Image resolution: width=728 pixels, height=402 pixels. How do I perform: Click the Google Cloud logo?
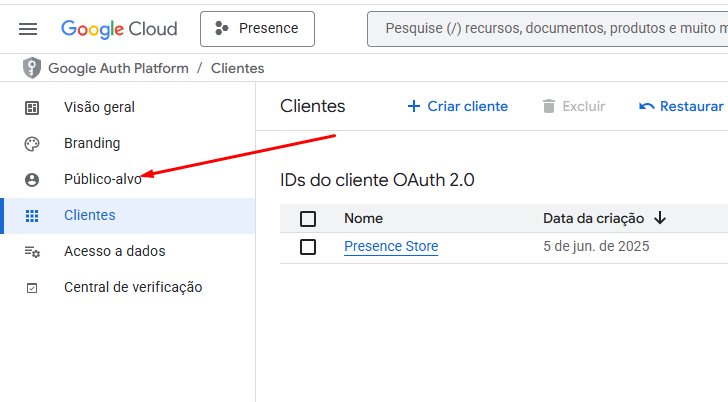pos(119,29)
